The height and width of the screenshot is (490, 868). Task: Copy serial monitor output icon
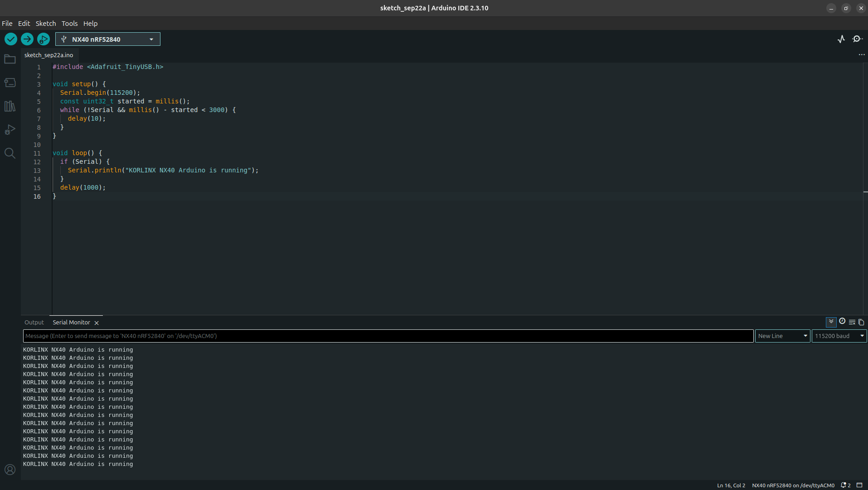[861, 322]
